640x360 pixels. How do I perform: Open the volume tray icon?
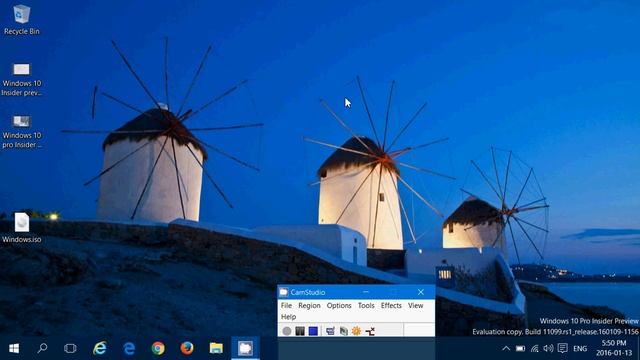point(549,348)
